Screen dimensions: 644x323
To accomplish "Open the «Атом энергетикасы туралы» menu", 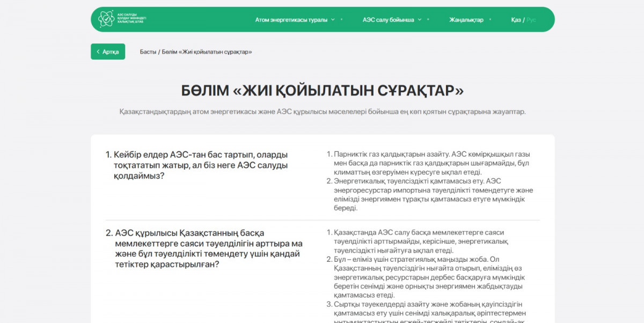I will [x=291, y=20].
